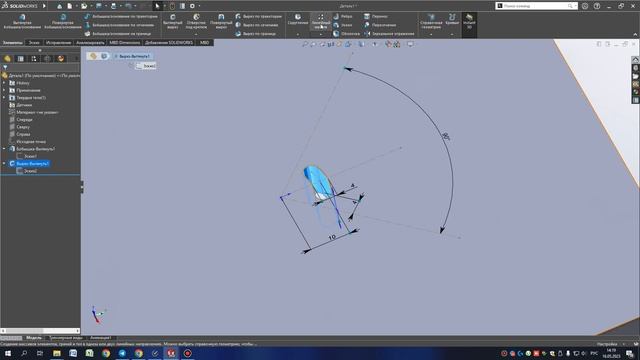Open the Reference Geometry tool

(431, 20)
